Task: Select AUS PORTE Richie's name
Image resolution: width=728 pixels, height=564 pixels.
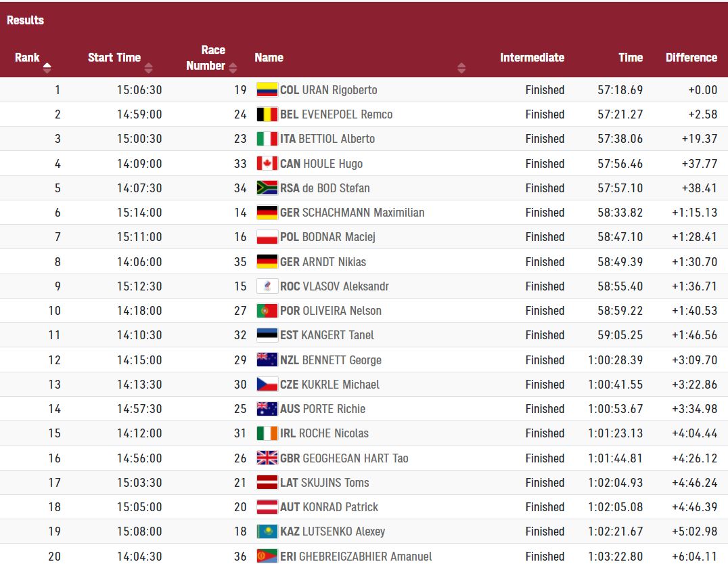Action: (x=323, y=409)
